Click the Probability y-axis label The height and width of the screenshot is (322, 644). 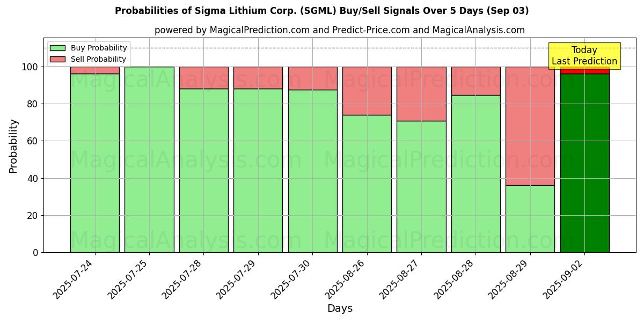point(13,146)
